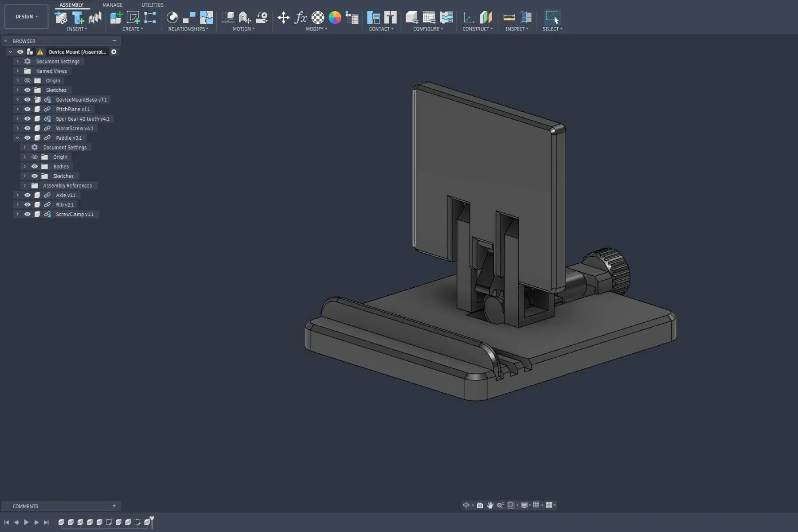Screen dimensions: 798x532
Task: Click the Midplane construct icon
Action: pyautogui.click(x=486, y=18)
